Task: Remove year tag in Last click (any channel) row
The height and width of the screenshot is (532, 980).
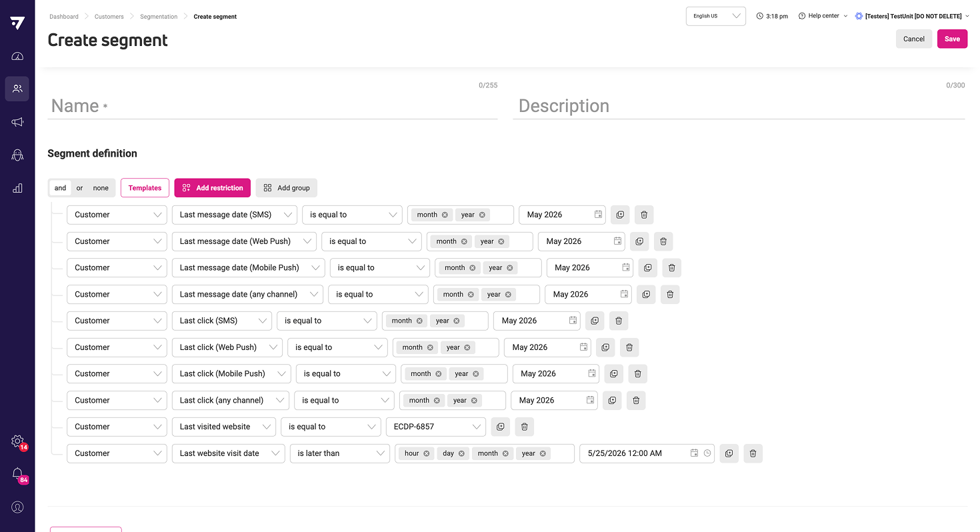Action: click(x=474, y=401)
